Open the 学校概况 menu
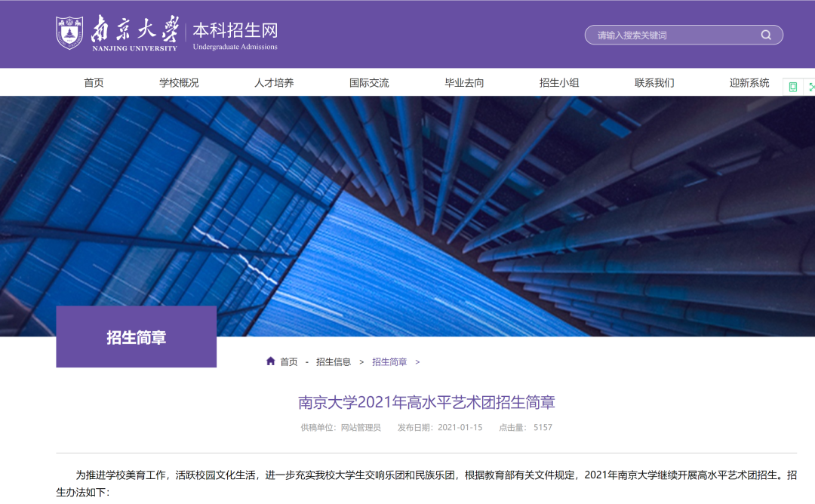815x504 pixels. [179, 83]
